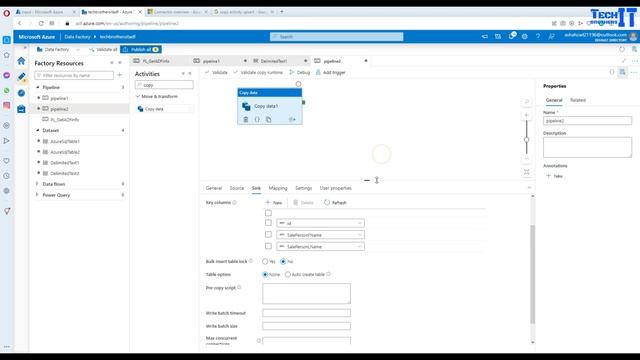The height and width of the screenshot is (360, 640).
Task: Click refresh icon at top right of toolbar
Action: click(622, 49)
